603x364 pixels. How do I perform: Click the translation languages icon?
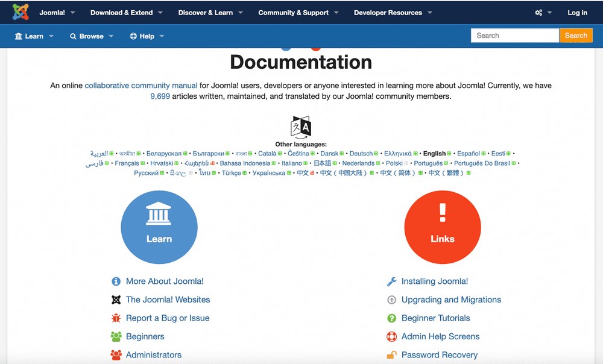301,127
